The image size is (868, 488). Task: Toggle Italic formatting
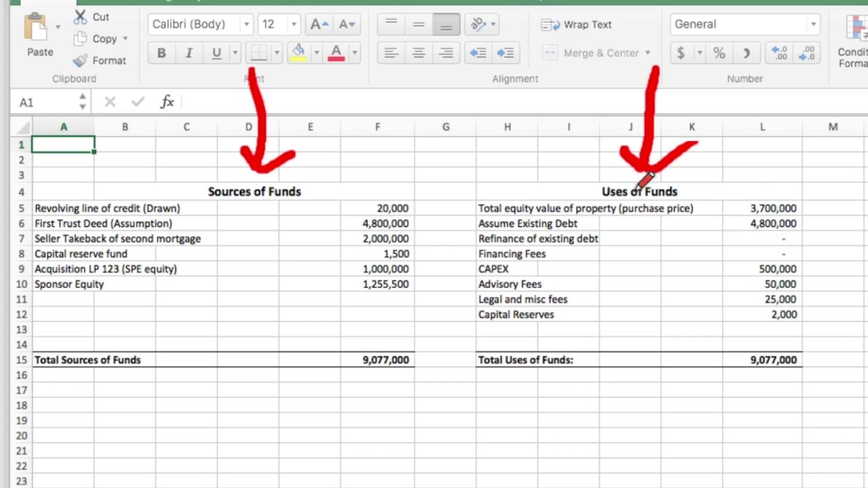189,53
